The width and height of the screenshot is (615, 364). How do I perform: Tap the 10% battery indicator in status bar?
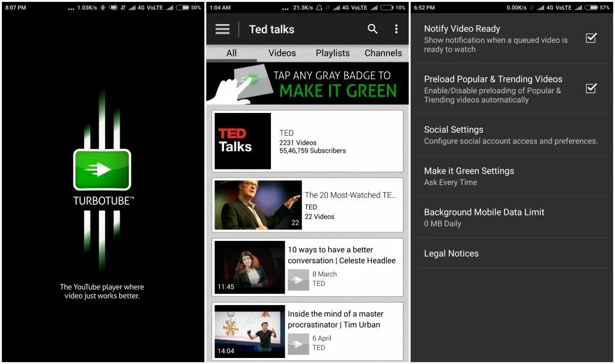coord(393,7)
